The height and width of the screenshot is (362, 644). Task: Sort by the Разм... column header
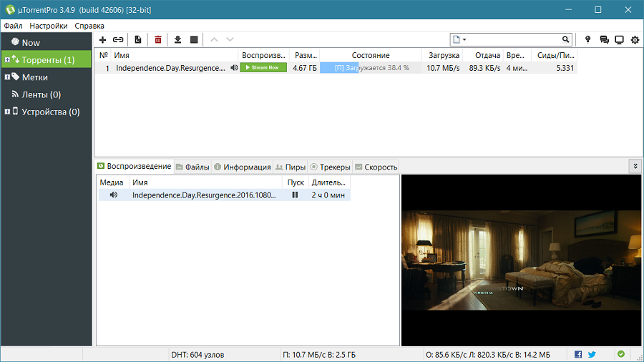click(305, 55)
